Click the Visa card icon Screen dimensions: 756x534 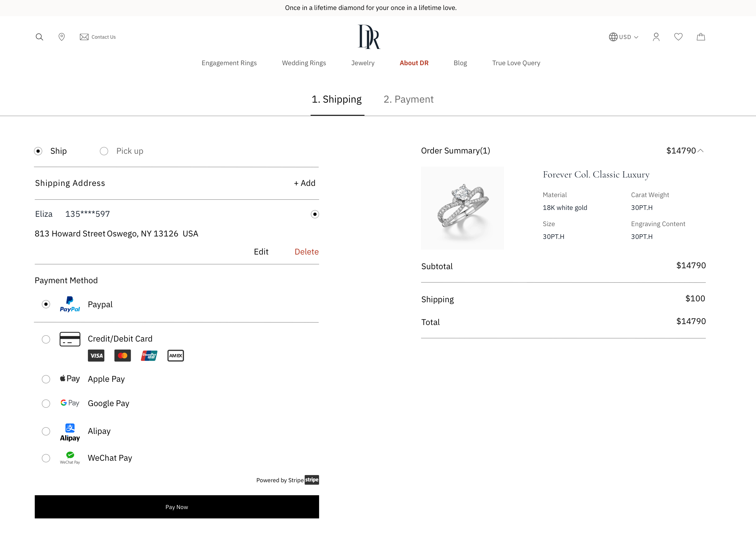(96, 356)
